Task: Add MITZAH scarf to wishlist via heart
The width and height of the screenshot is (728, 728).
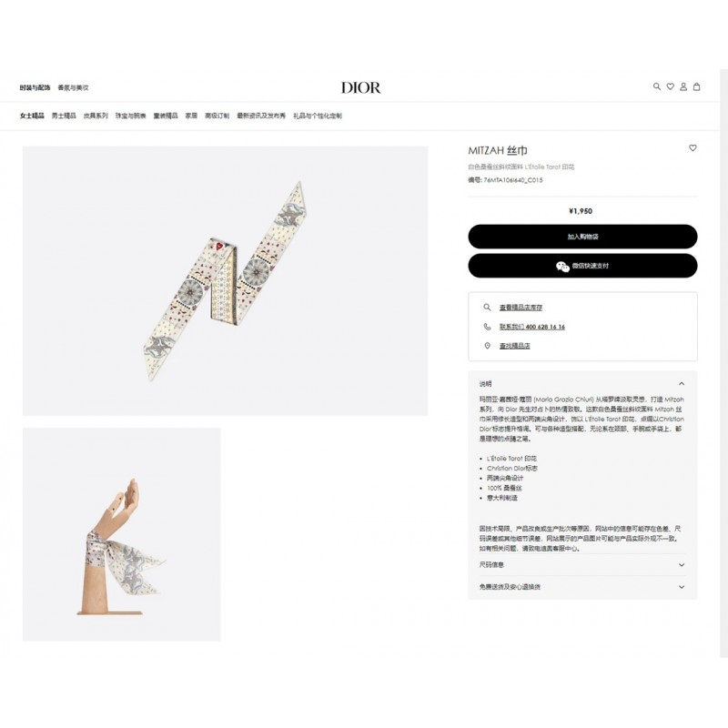Action: click(693, 147)
